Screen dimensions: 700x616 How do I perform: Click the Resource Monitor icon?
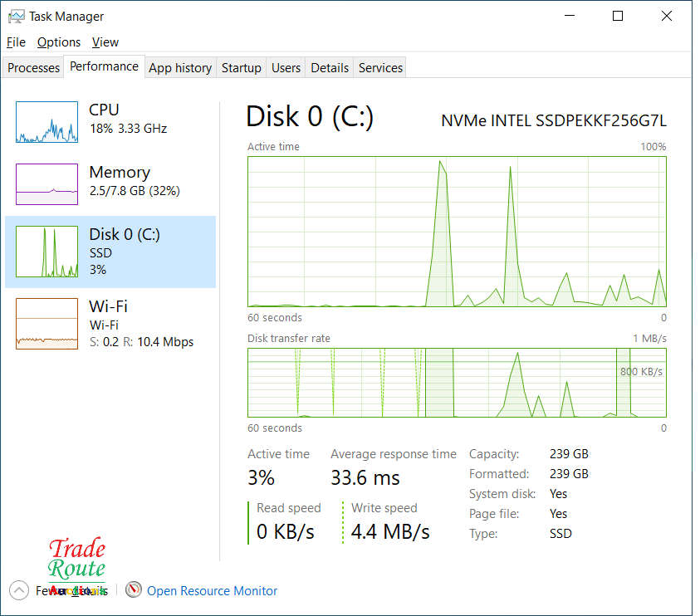click(x=134, y=590)
